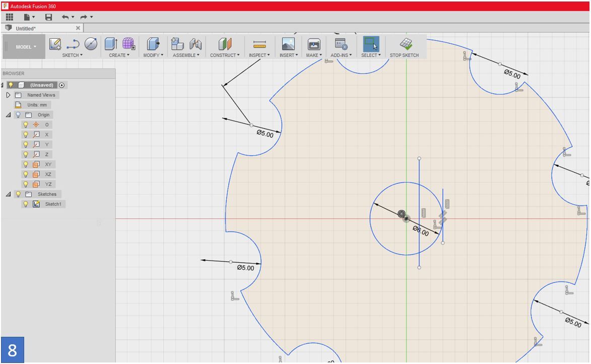Click the Create Form icon

pos(128,44)
